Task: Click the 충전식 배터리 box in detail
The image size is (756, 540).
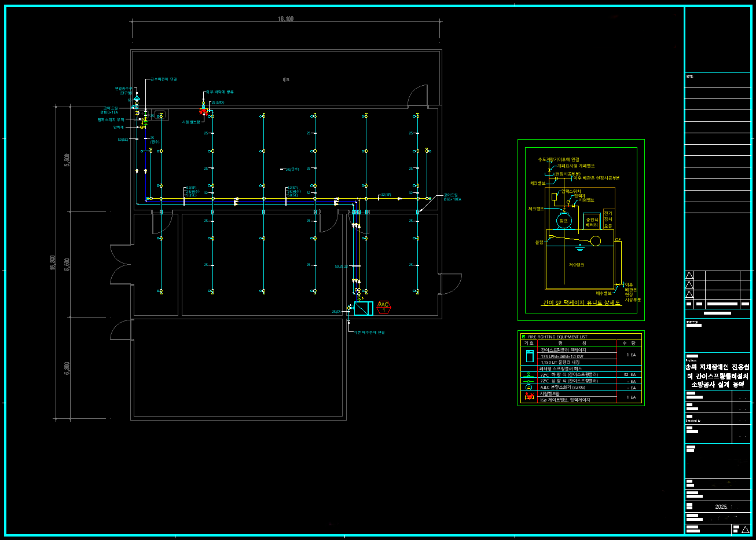Action: click(592, 222)
